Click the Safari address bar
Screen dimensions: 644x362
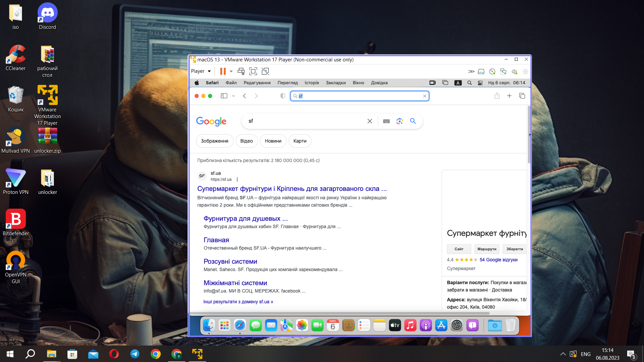tap(359, 96)
